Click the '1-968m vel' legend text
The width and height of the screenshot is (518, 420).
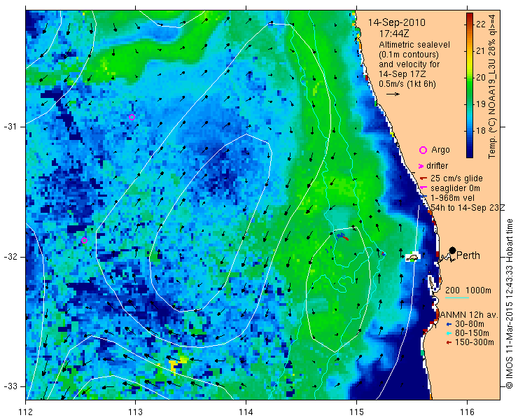pos(453,198)
